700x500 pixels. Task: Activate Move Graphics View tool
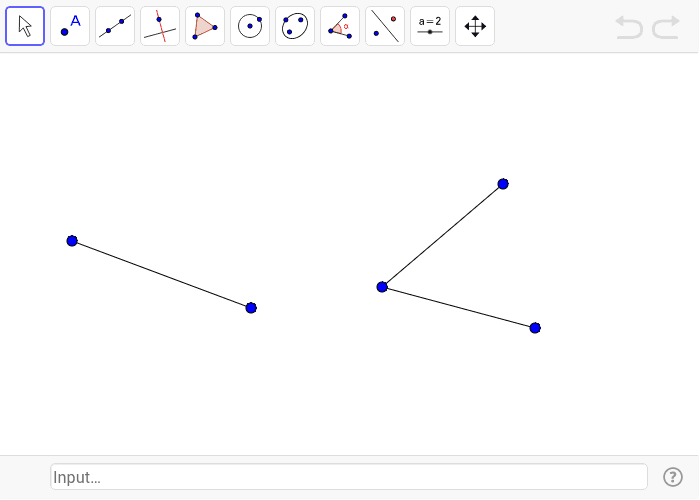475,26
